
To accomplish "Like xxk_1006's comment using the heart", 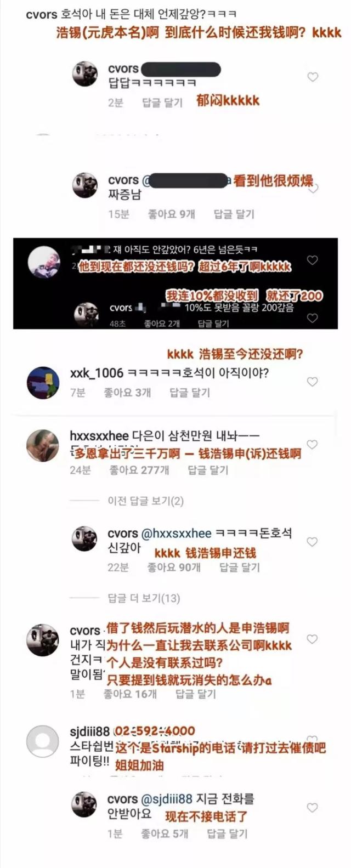I will click(312, 382).
